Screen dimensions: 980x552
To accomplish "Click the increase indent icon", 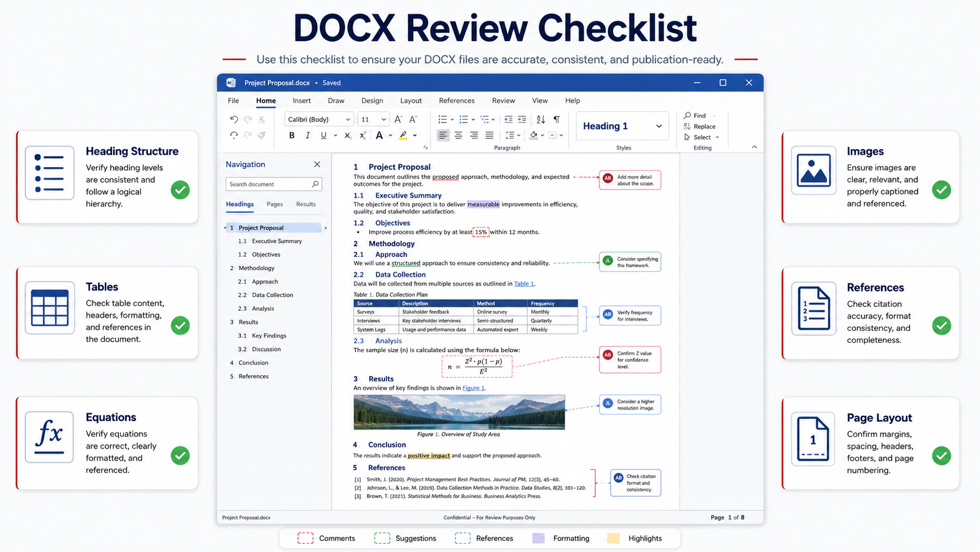I will [x=522, y=119].
